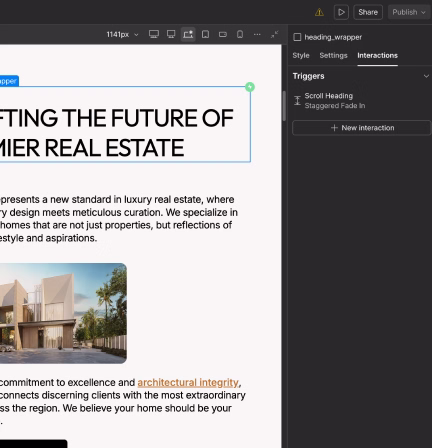Click the Share button
Screen dimensions: 432x448
click(368, 12)
